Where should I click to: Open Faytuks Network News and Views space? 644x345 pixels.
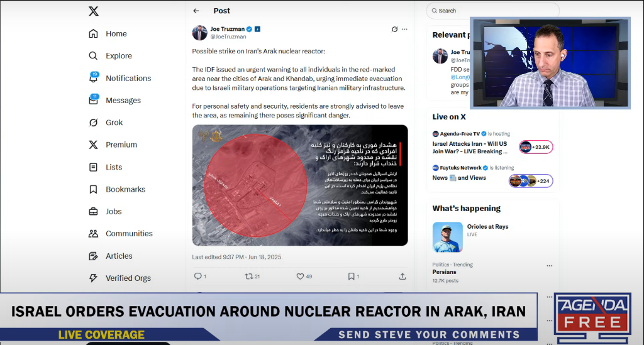pos(459,178)
